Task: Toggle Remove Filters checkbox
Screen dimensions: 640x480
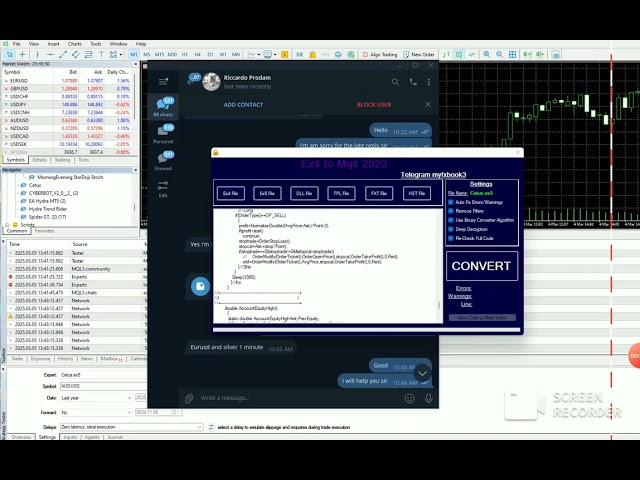Action: click(451, 211)
